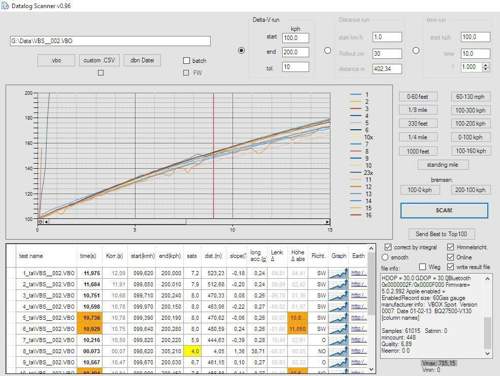Increase the 1.000 spinner value with up arrow
The width and height of the screenshot is (500, 376).
(486, 65)
